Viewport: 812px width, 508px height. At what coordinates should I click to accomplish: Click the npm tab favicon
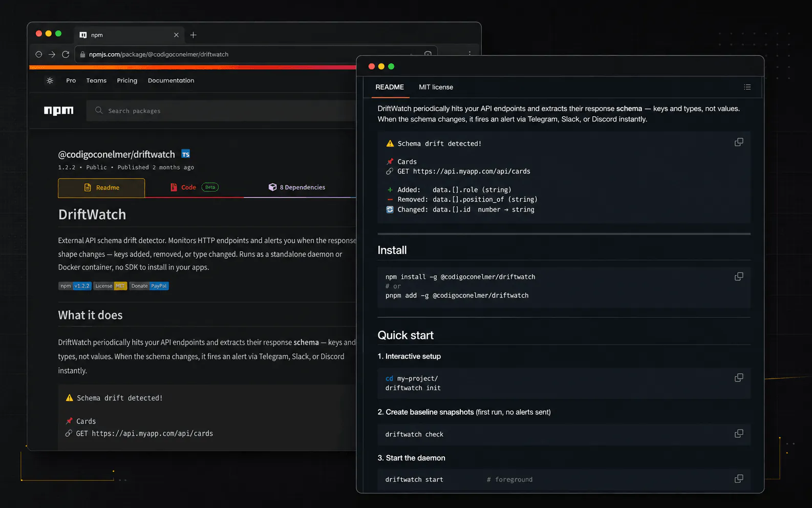point(83,35)
